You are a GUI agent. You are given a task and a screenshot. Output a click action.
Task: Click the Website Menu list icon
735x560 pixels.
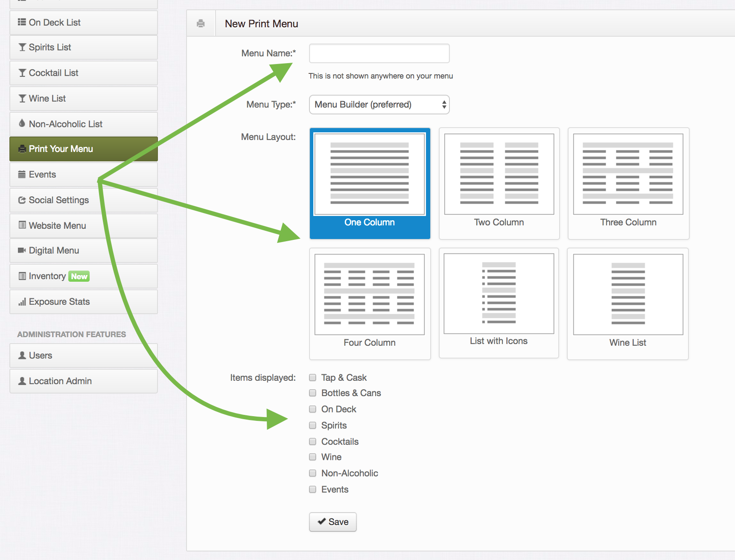[22, 225]
